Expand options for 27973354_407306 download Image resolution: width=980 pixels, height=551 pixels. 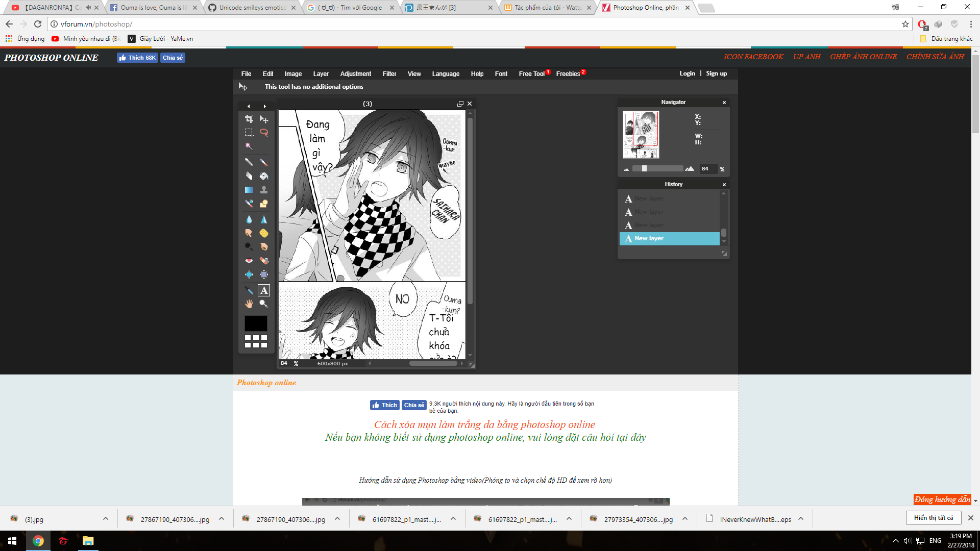685,519
